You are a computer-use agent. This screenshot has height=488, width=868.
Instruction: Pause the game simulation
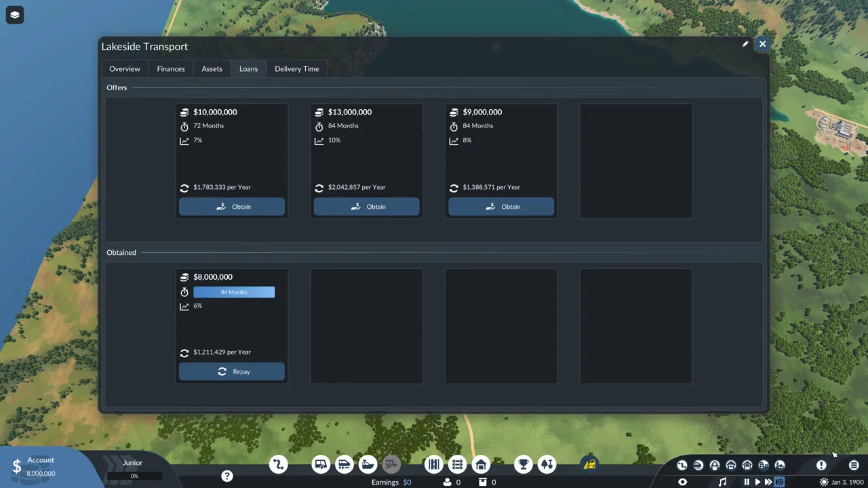[x=747, y=482]
